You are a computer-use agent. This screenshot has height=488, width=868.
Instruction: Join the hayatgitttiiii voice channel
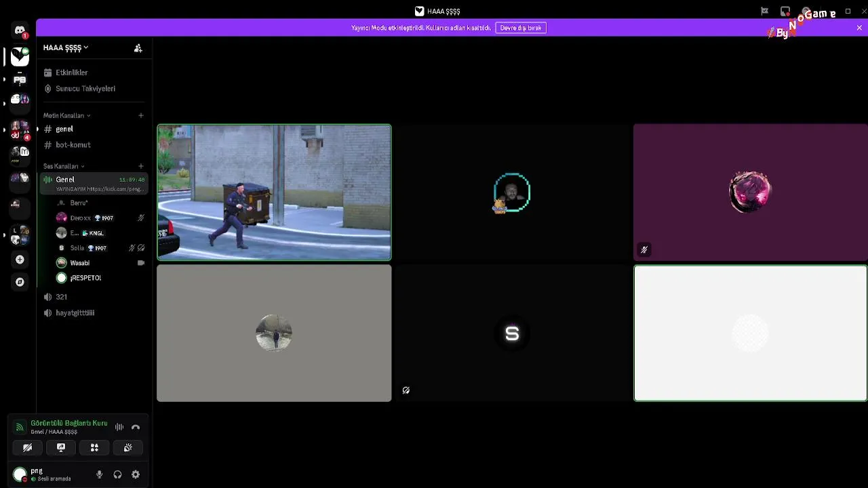[x=94, y=313]
